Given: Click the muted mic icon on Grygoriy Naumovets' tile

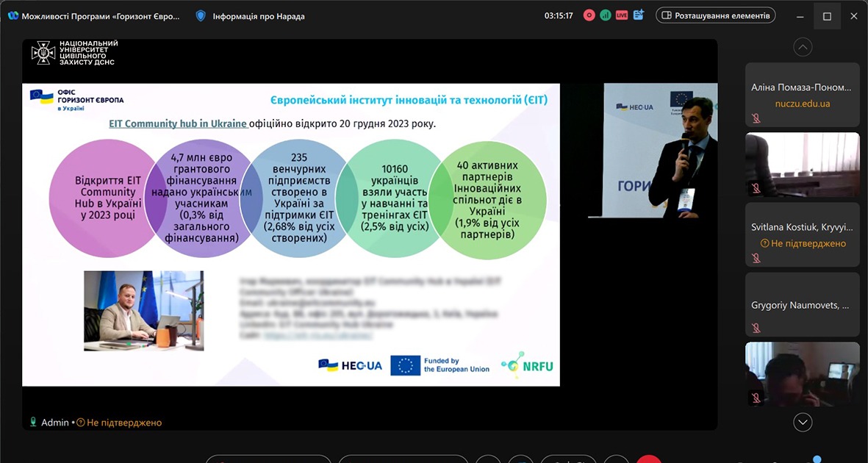Looking at the screenshot, I should point(756,328).
